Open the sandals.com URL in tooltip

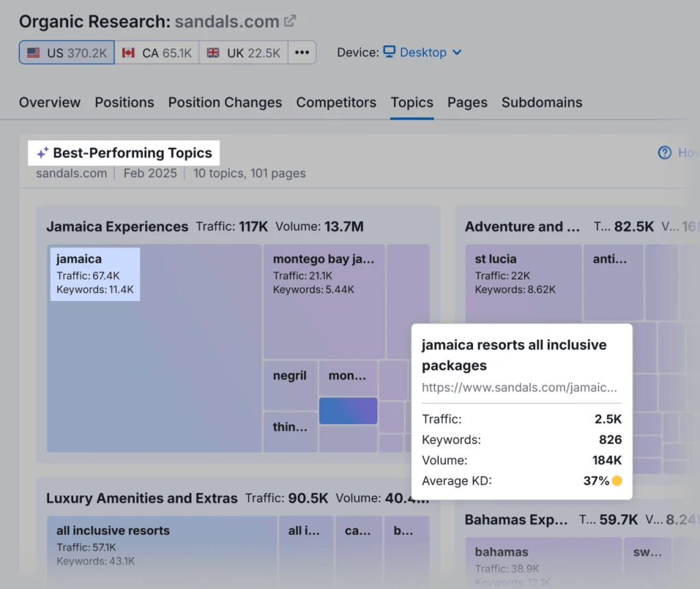pyautogui.click(x=519, y=388)
